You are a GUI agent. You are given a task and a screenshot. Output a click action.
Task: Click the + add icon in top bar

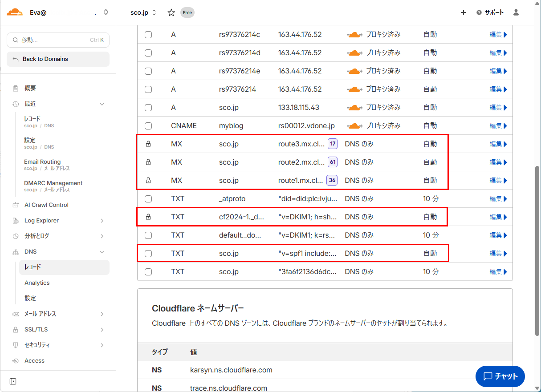point(463,12)
